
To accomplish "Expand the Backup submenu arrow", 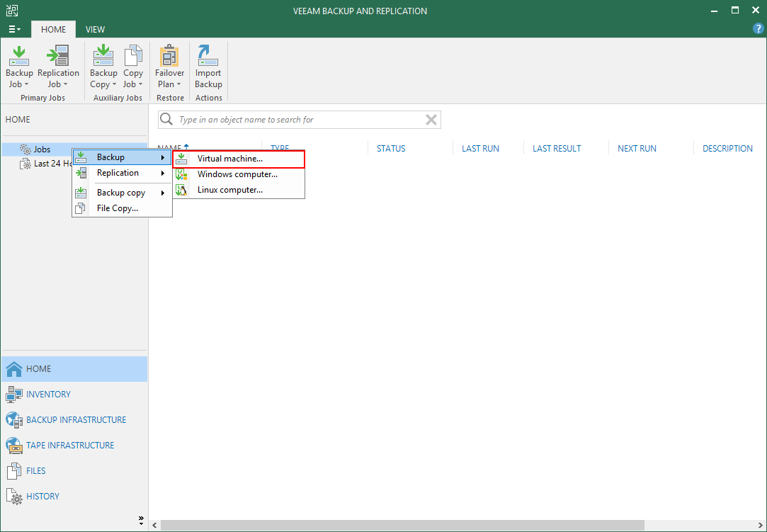I will [x=163, y=157].
